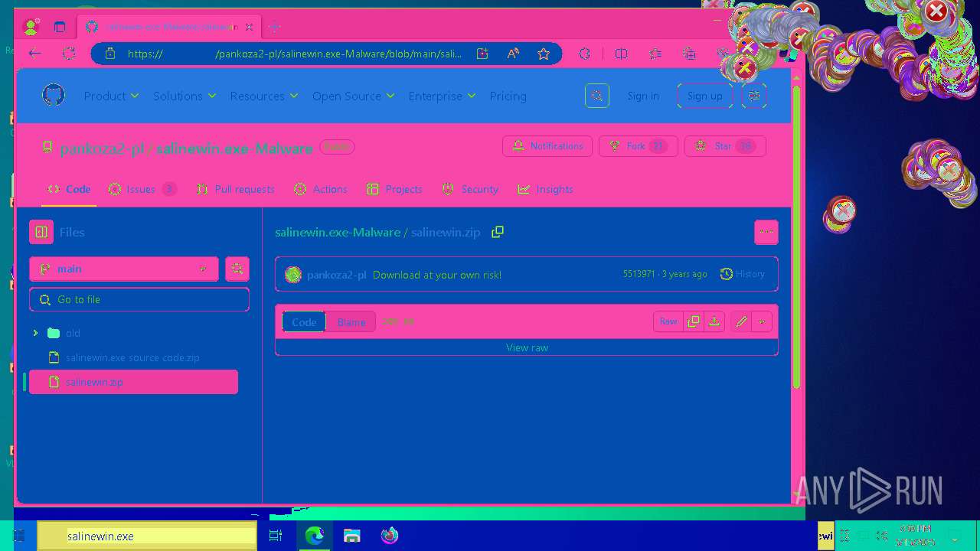
Task: Open Microsoft Edge from taskbar
Action: coord(315,536)
